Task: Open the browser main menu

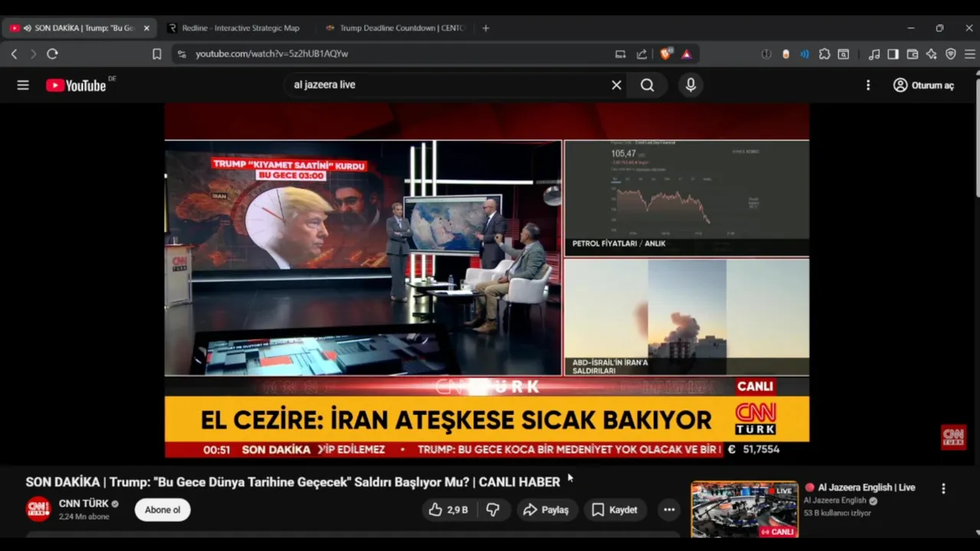Action: click(x=969, y=54)
